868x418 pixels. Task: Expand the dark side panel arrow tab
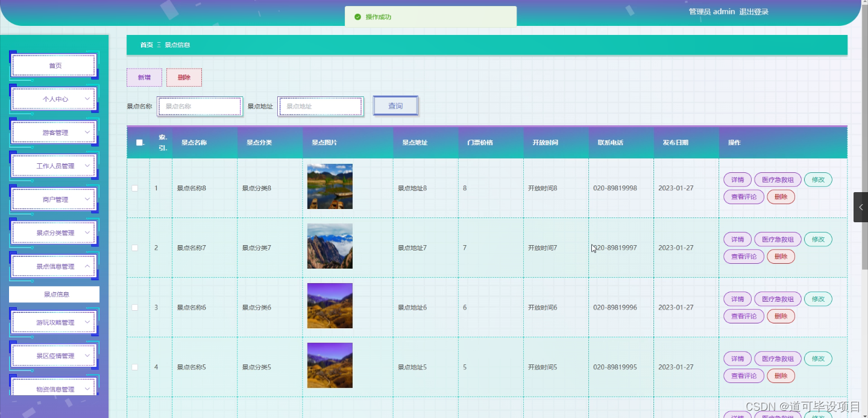point(861,207)
